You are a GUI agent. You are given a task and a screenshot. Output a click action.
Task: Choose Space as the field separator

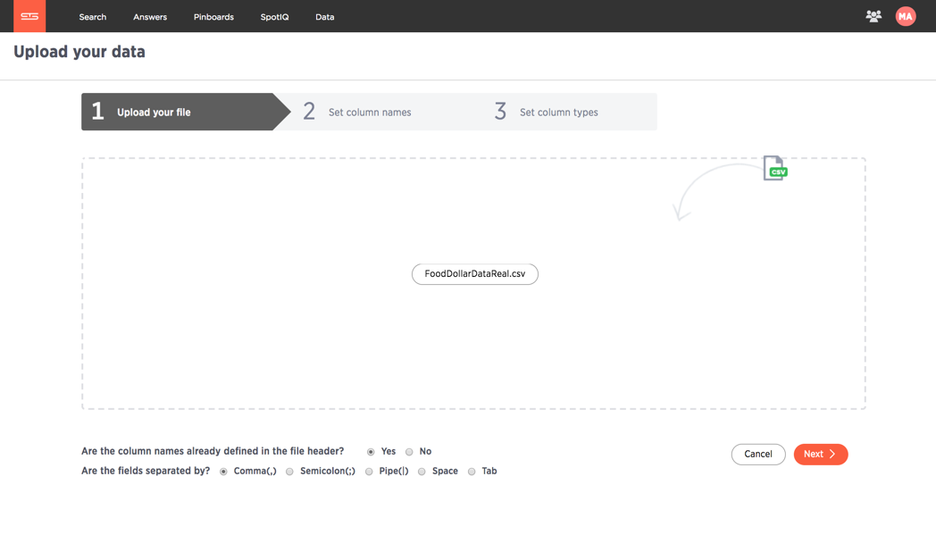point(422,472)
